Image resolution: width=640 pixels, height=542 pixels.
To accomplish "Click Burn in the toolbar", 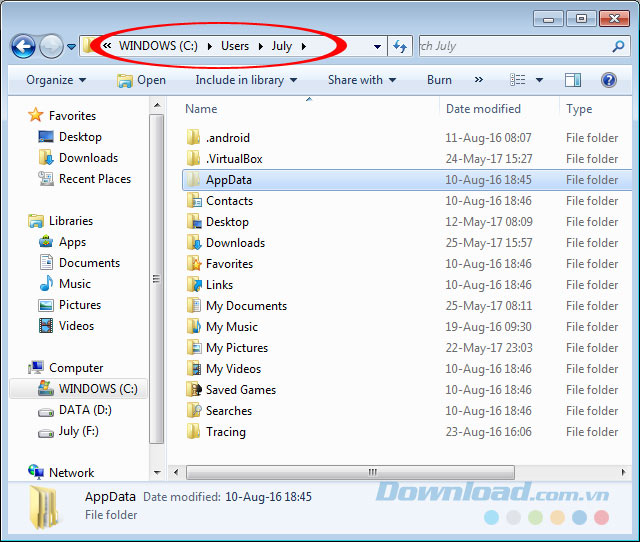I will [x=439, y=80].
